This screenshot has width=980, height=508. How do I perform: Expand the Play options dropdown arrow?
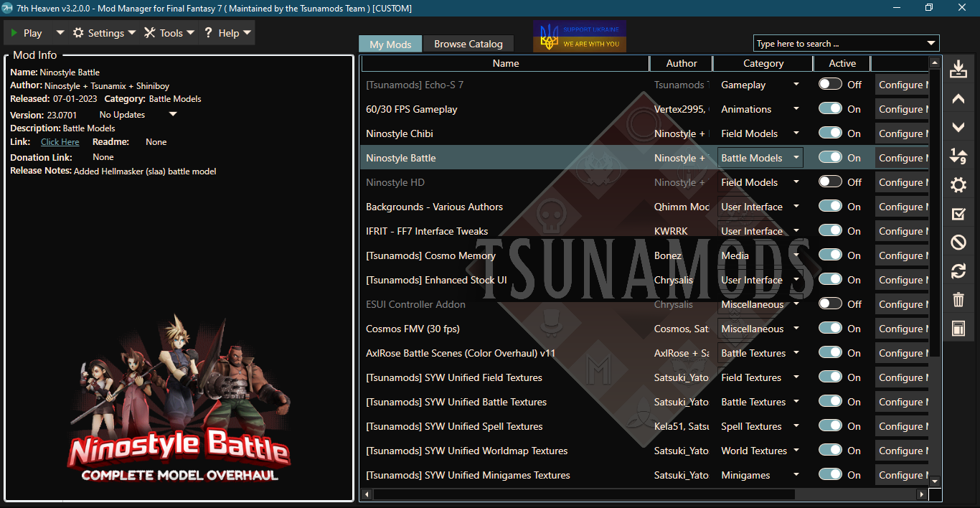click(60, 32)
